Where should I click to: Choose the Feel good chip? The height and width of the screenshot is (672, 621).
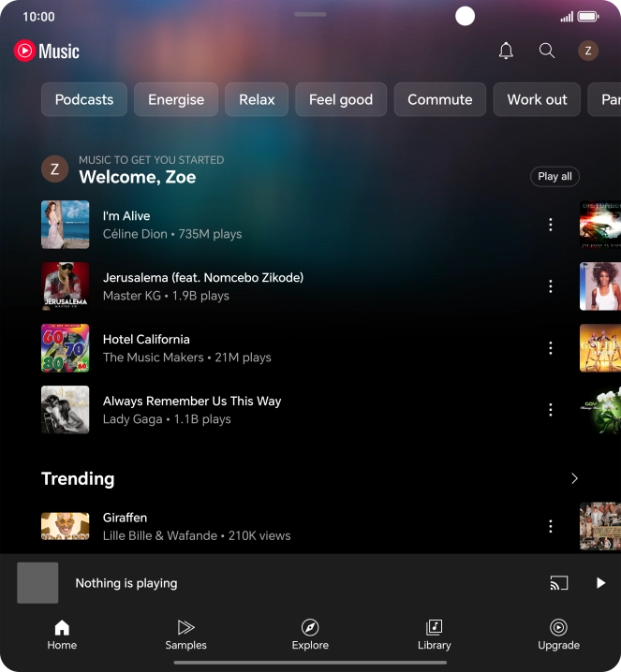[341, 99]
